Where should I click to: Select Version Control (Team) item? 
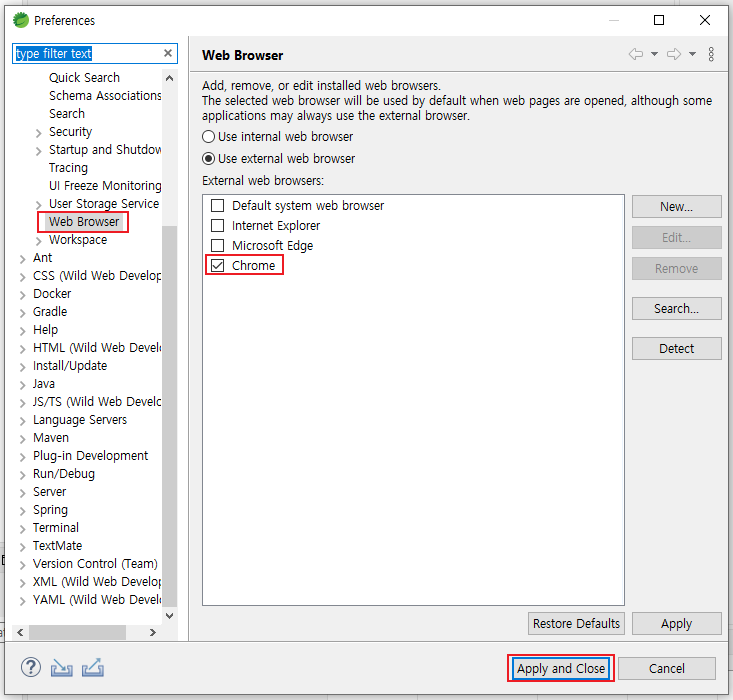click(x=95, y=564)
